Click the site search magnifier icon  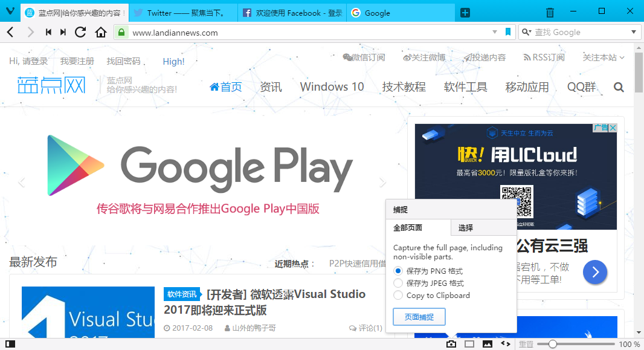pos(618,86)
